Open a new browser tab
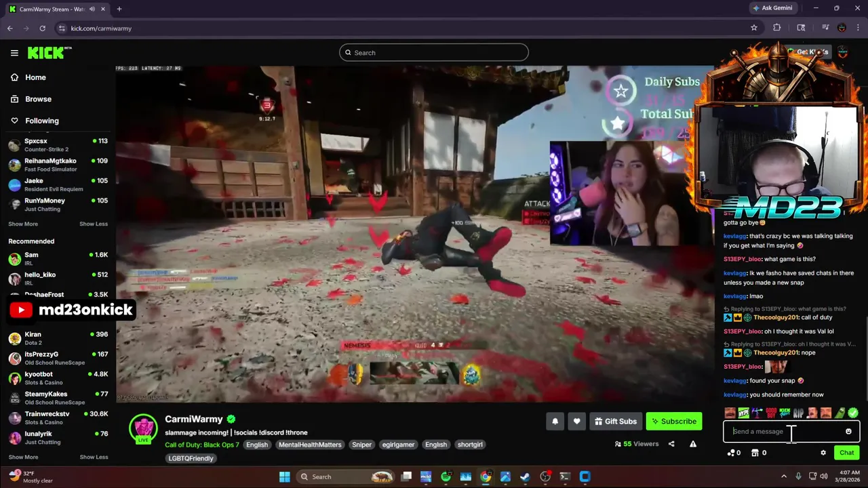 coord(119,9)
